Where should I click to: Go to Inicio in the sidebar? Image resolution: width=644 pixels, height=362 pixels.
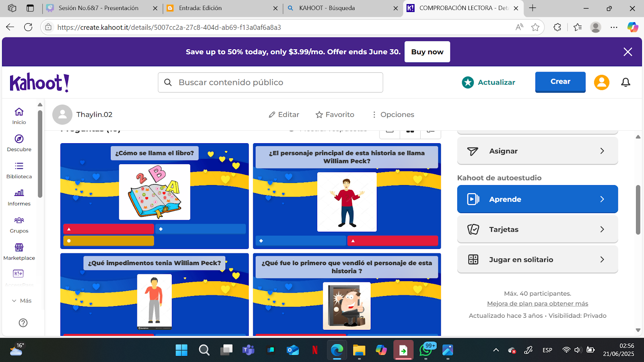(19, 116)
